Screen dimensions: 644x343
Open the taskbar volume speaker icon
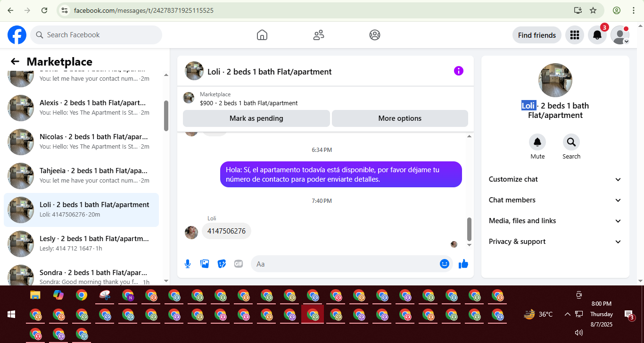(x=579, y=333)
